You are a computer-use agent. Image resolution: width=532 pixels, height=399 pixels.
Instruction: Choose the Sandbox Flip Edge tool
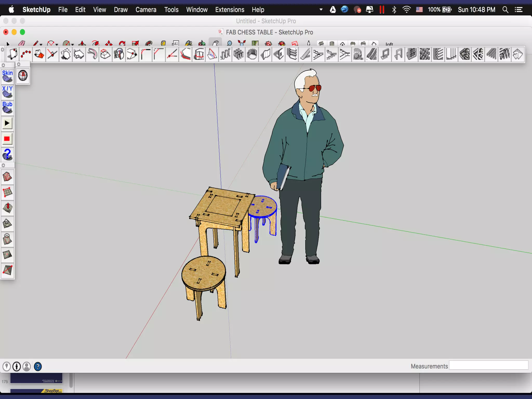point(7,270)
